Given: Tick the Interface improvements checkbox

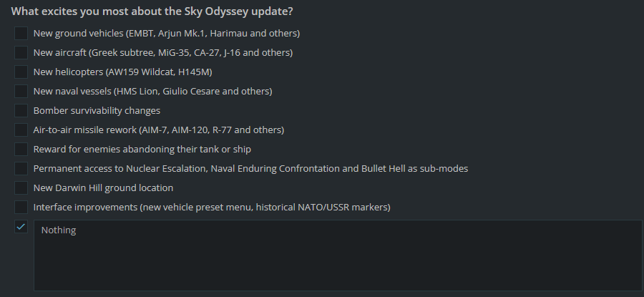Looking at the screenshot, I should (21, 207).
